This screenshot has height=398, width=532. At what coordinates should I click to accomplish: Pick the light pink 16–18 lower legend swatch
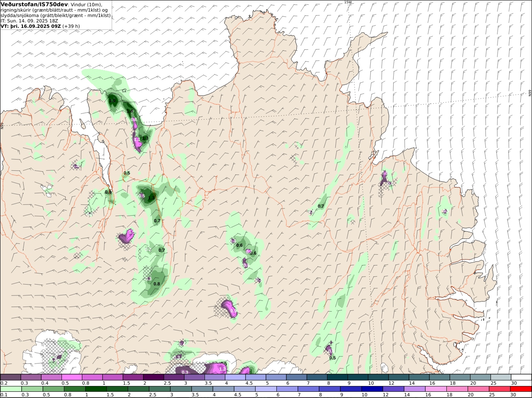tap(436, 389)
